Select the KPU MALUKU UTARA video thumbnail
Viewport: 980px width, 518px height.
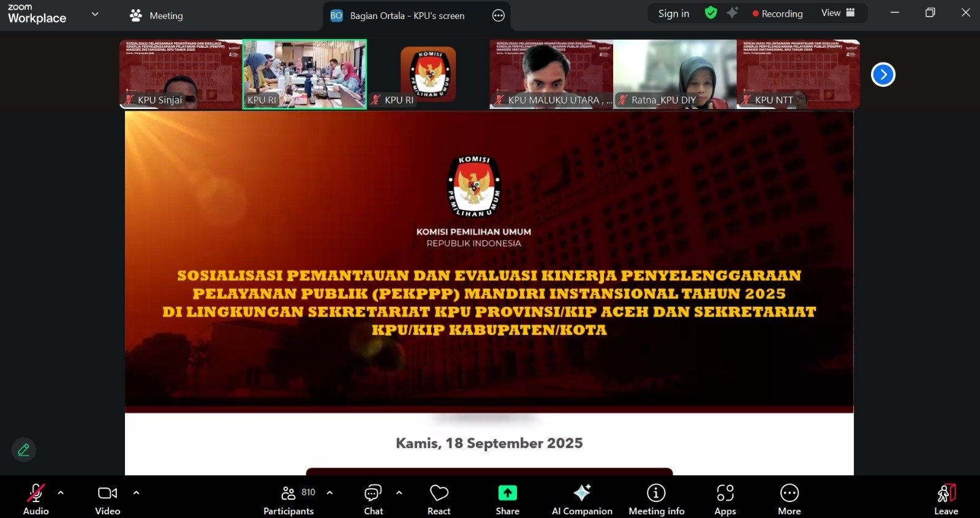pyautogui.click(x=551, y=74)
